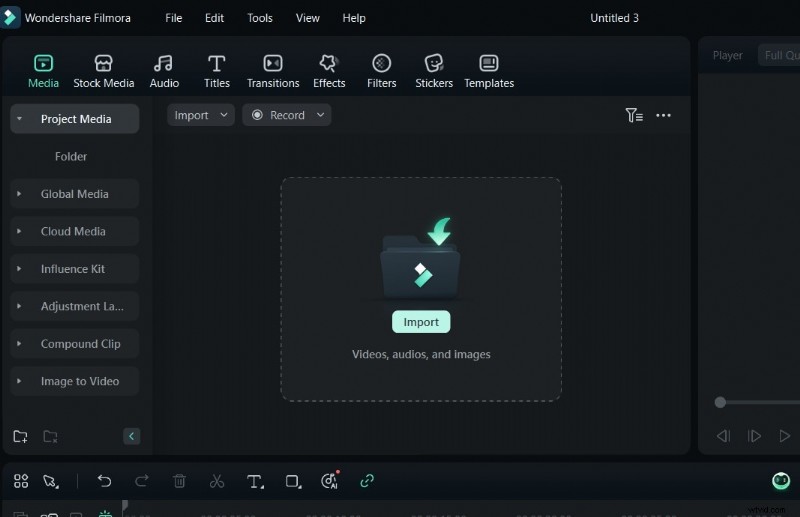Open the Filters tab
Viewport: 800px width, 517px height.
pyautogui.click(x=382, y=71)
